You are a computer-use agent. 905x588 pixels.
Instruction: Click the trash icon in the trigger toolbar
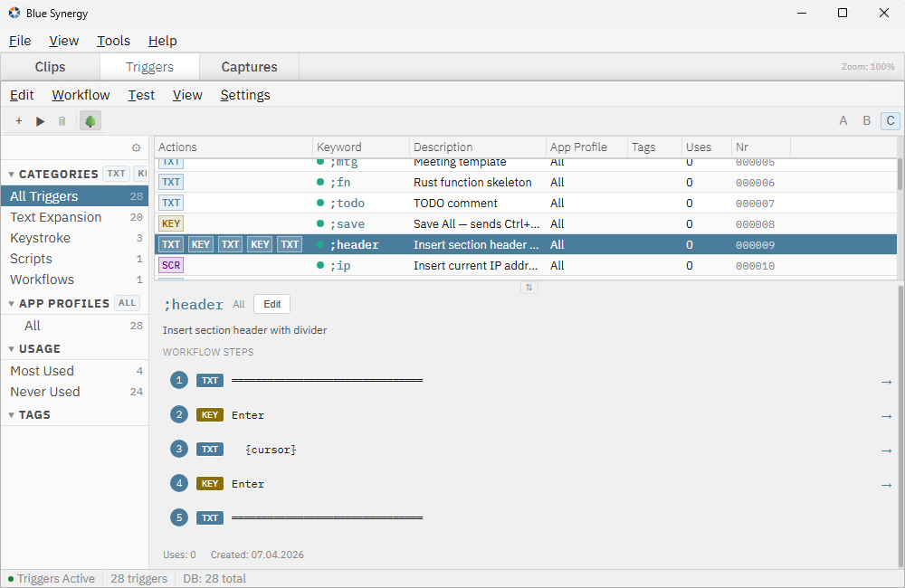tap(62, 120)
